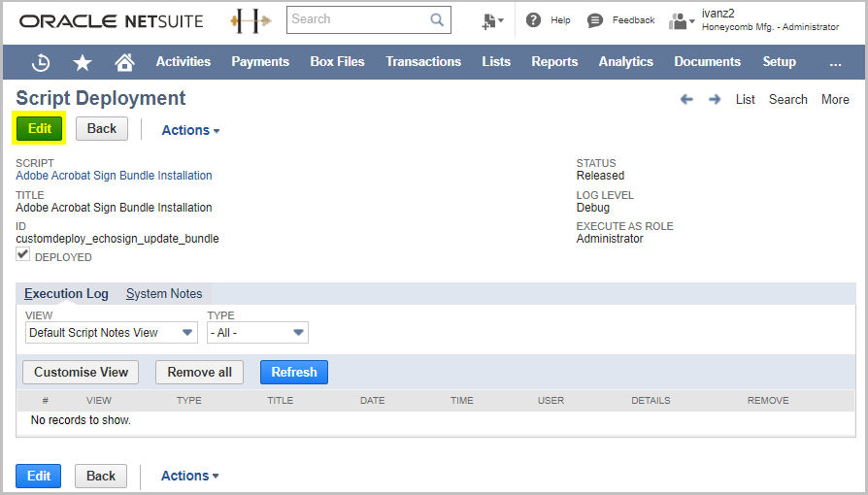Click the Log Level value Debug

[x=593, y=208]
